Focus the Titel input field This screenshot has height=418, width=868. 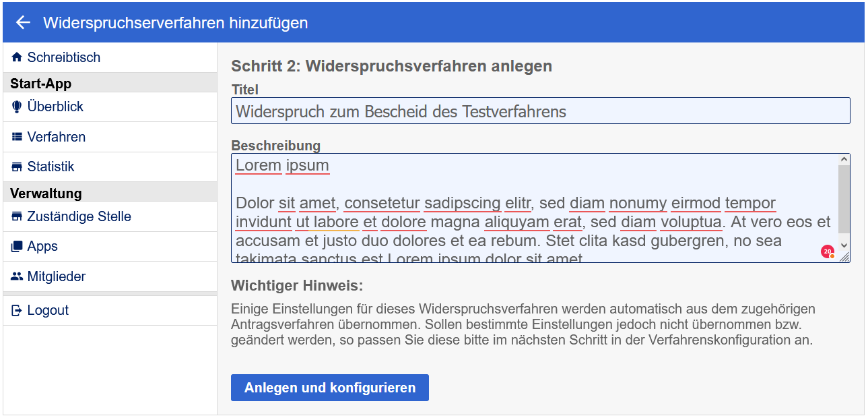(x=540, y=111)
